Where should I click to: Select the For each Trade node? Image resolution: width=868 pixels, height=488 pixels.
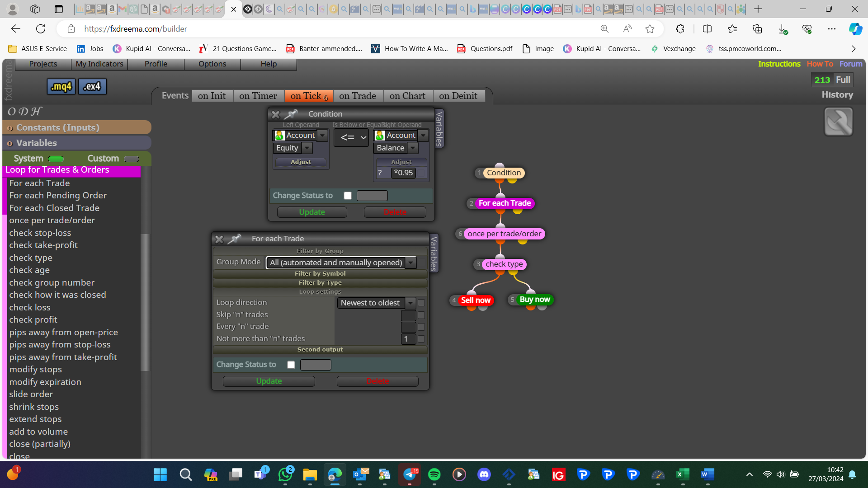point(505,203)
